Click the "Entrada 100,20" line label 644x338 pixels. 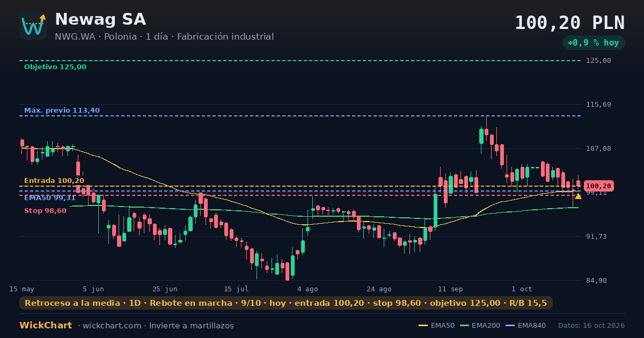(54, 181)
